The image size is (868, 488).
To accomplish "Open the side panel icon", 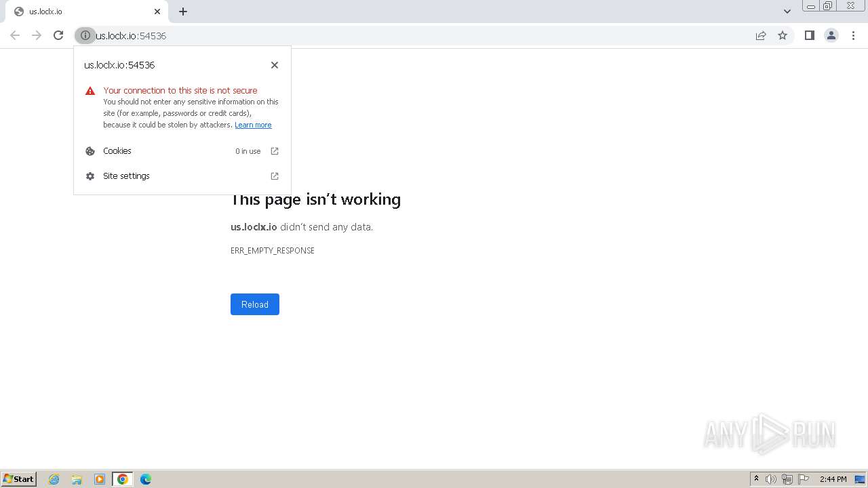I will 809,35.
